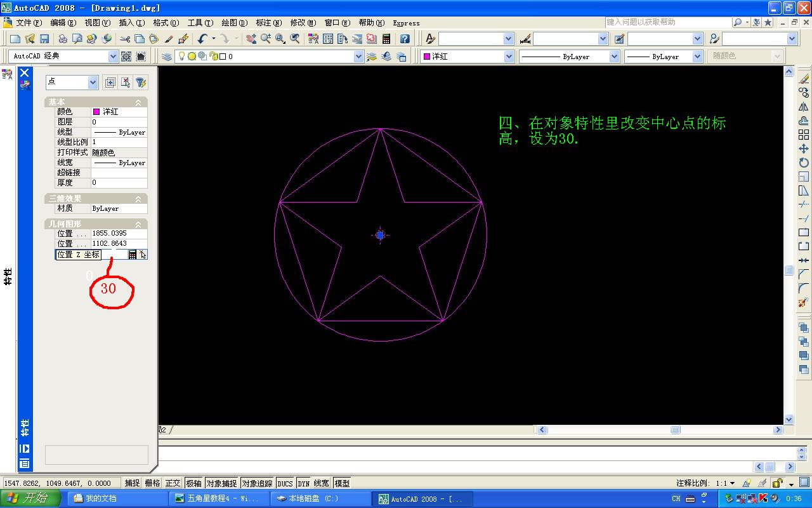812x508 pixels.
Task: Click the Workspace Settings gear icon
Action: point(126,57)
